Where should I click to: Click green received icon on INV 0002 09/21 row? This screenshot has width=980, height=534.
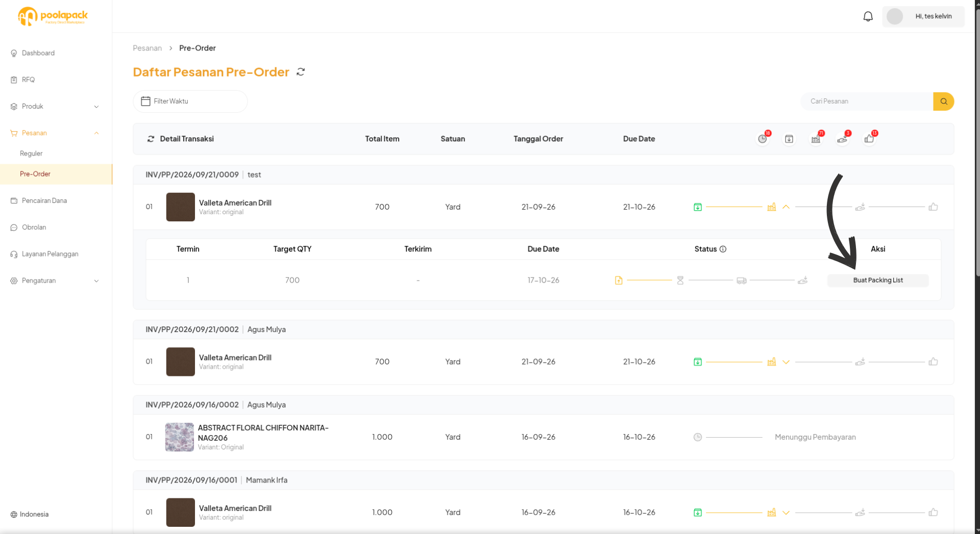[698, 362]
